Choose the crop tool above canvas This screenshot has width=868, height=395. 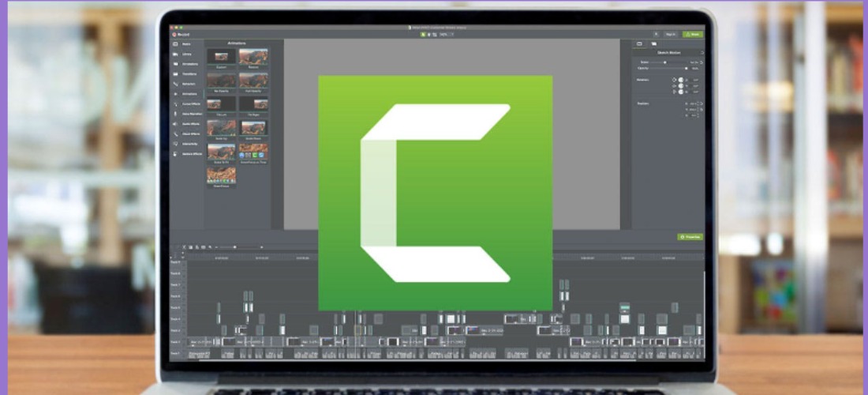click(x=435, y=34)
